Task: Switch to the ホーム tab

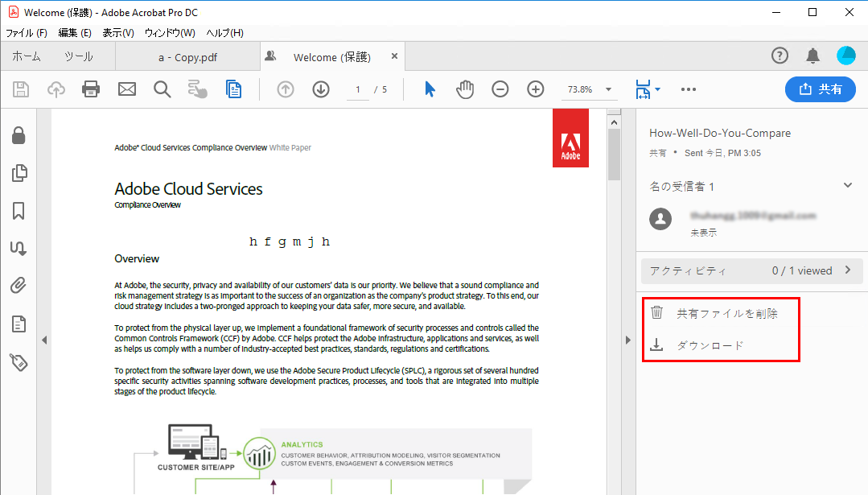Action: pyautogui.click(x=26, y=56)
